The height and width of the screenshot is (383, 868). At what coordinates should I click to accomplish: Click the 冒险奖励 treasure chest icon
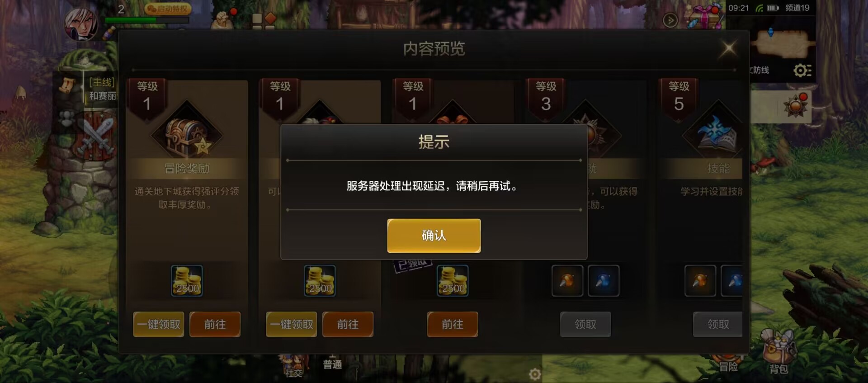coord(187,135)
